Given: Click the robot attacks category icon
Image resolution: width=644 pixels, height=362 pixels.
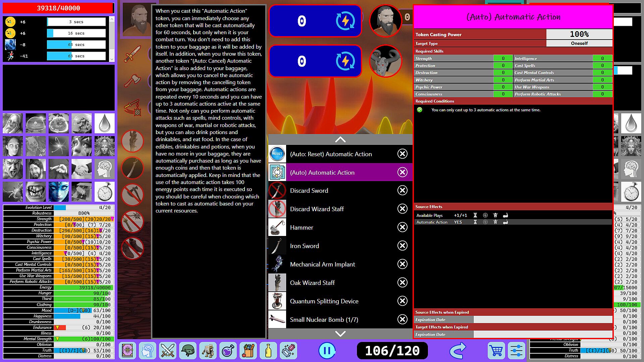Looking at the screenshot, I should [x=208, y=351].
